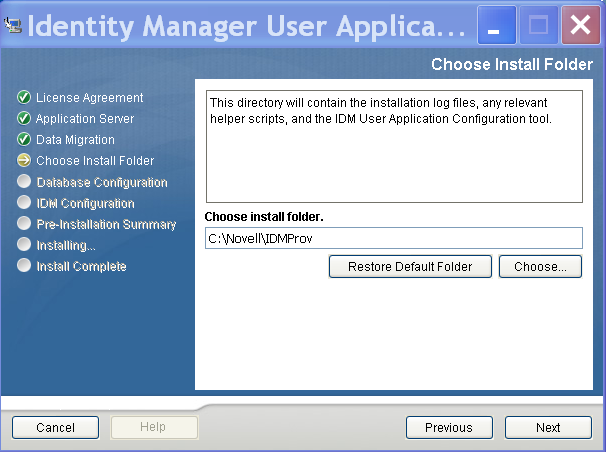Go back with the Previous button
Image resolution: width=606 pixels, height=452 pixels.
(449, 428)
